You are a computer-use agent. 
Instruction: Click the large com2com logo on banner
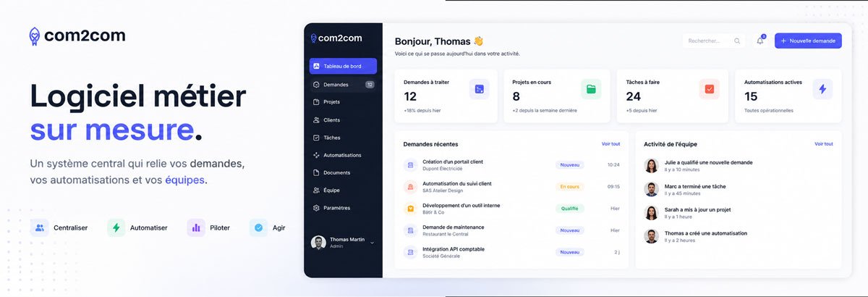coord(77,35)
